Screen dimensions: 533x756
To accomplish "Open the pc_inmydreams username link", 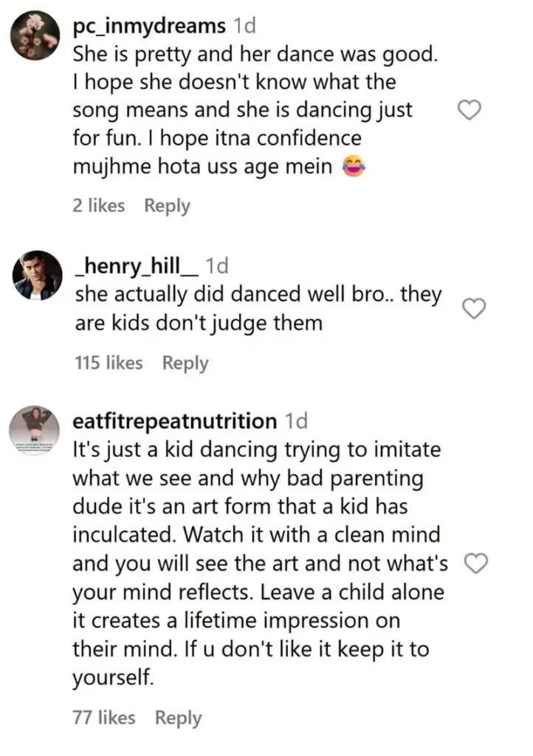I will click(x=149, y=26).
